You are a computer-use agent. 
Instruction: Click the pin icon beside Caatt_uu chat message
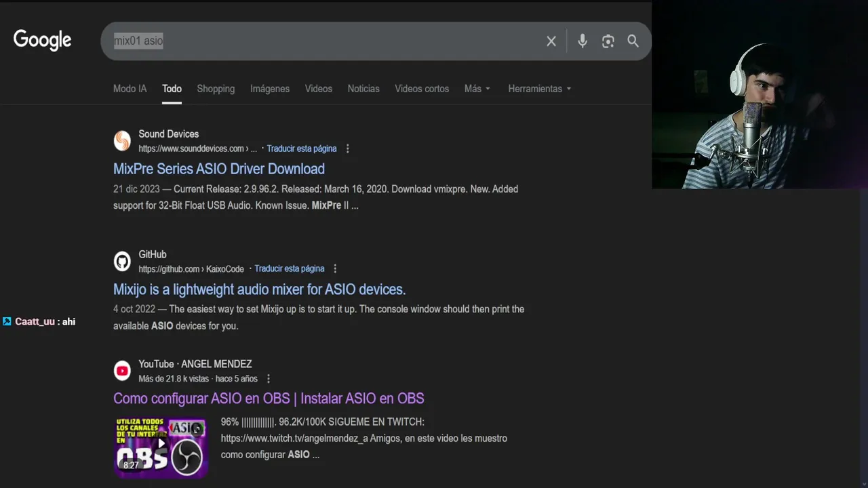click(x=7, y=321)
